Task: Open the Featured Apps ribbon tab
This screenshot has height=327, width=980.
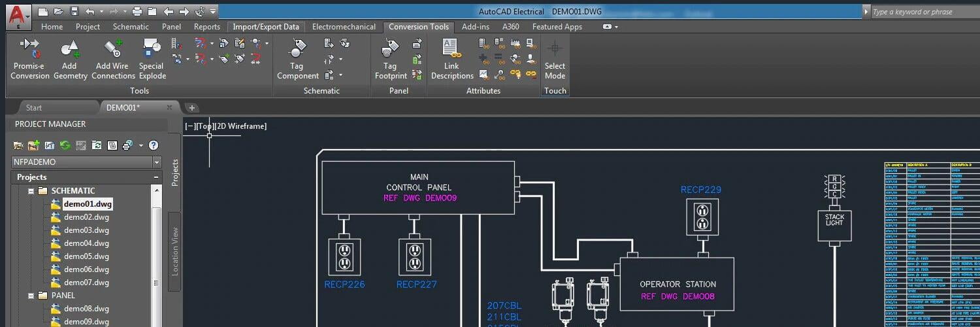Action: 557,27
